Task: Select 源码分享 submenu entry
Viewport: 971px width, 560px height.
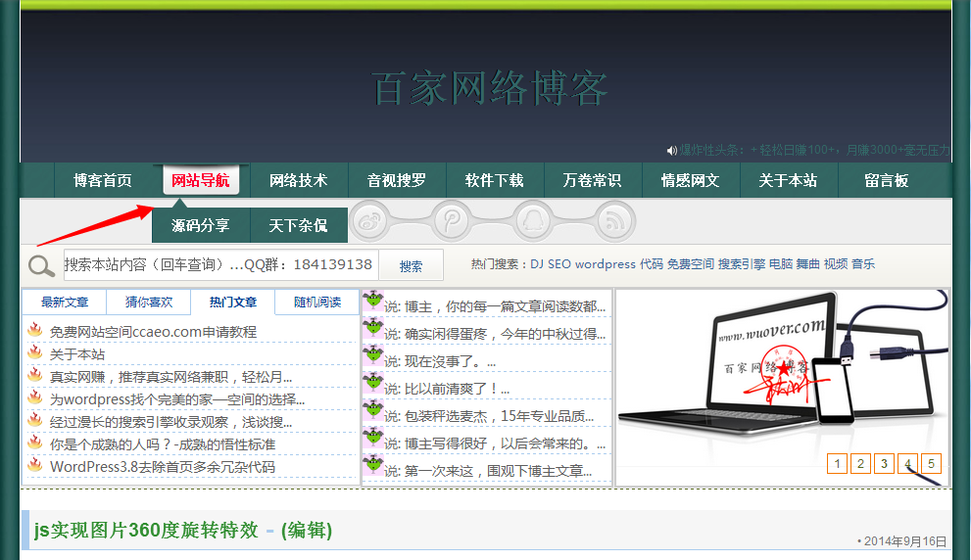Action: [x=201, y=225]
